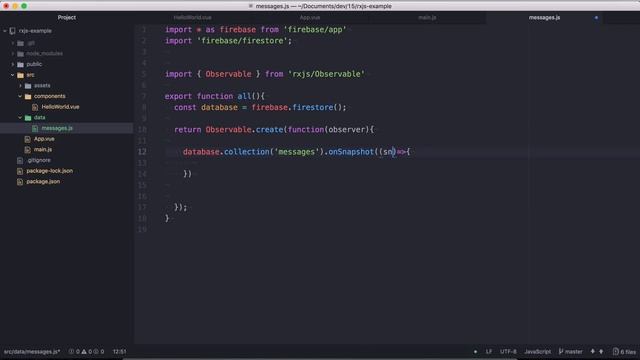The height and width of the screenshot is (360, 640).
Task: Select the public folder name
Action: pyautogui.click(x=34, y=64)
